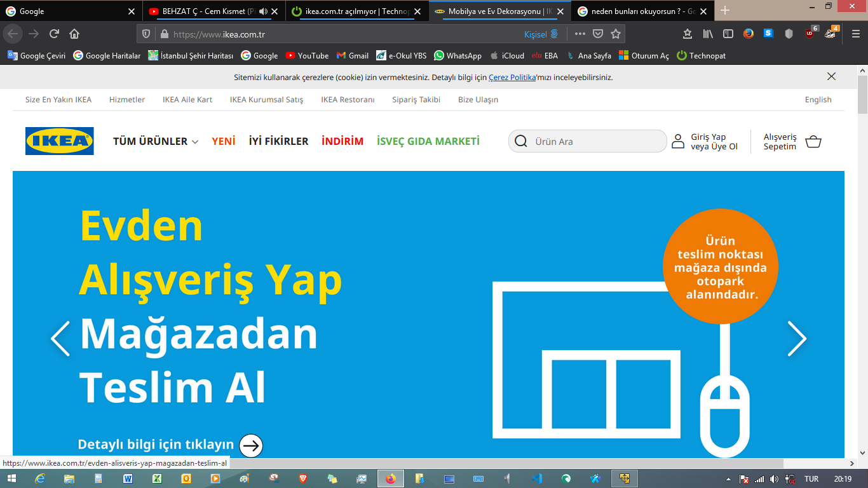The width and height of the screenshot is (868, 488).
Task: Go to the previous banner slide
Action: pyautogui.click(x=60, y=338)
